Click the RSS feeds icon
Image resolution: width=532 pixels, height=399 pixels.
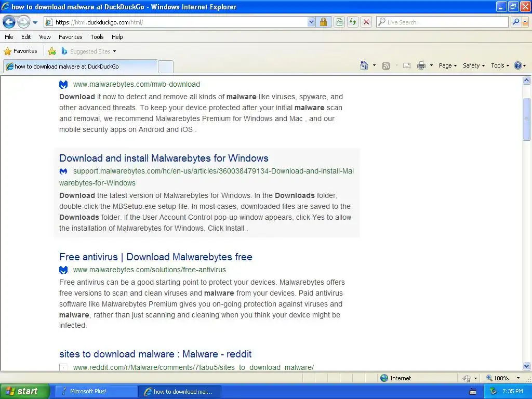(x=386, y=66)
